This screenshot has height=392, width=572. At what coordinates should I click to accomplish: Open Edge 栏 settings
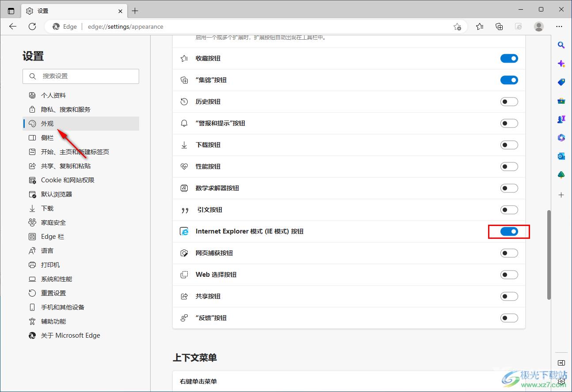click(x=81, y=237)
